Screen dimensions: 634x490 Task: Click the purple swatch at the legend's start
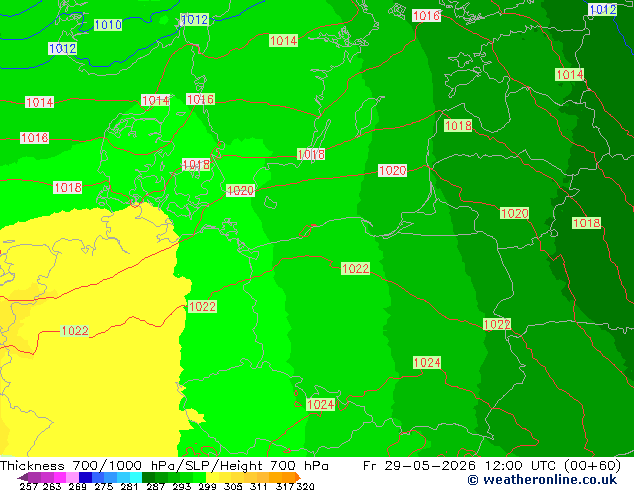[34, 477]
